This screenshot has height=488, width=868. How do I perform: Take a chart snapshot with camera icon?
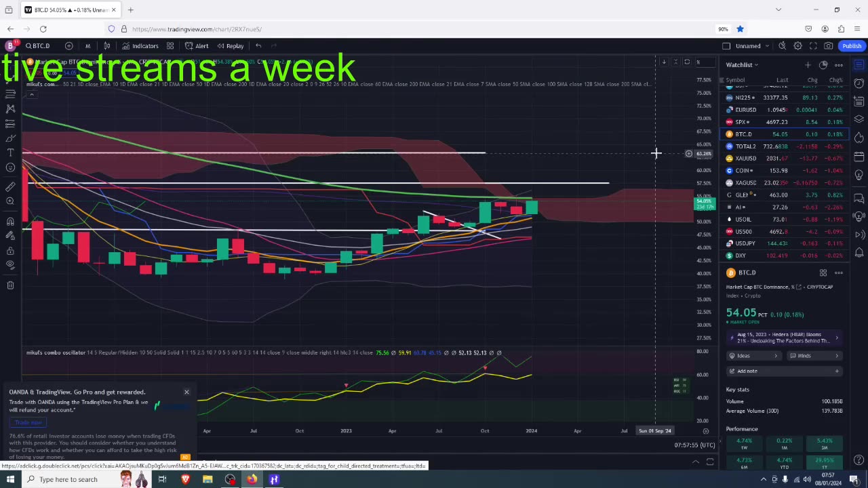click(829, 45)
